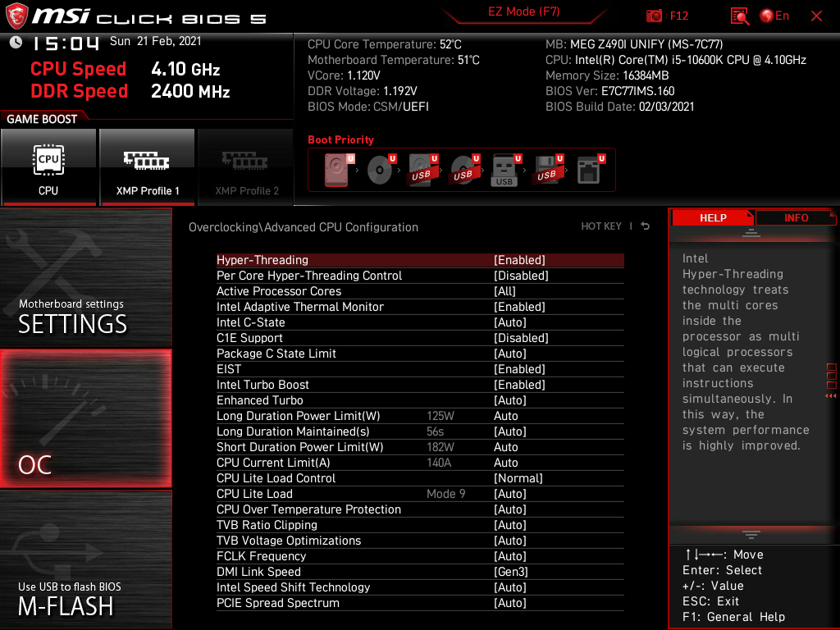This screenshot has width=840, height=630.
Task: Click the DDR Speed 2400 MHz readout
Action: coord(130,90)
